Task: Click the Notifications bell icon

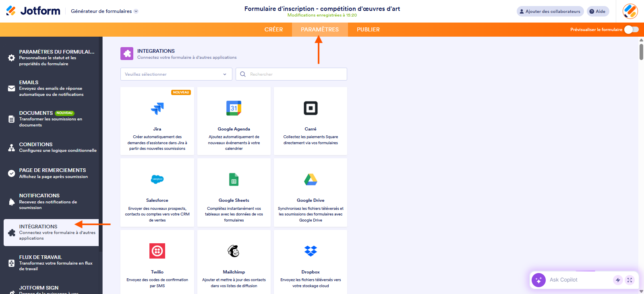Action: (12, 202)
